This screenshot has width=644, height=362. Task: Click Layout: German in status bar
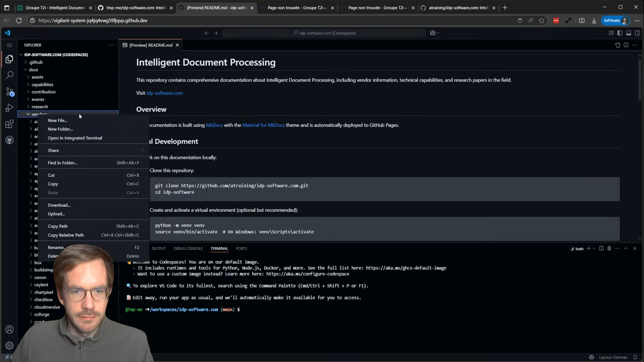[613, 357]
